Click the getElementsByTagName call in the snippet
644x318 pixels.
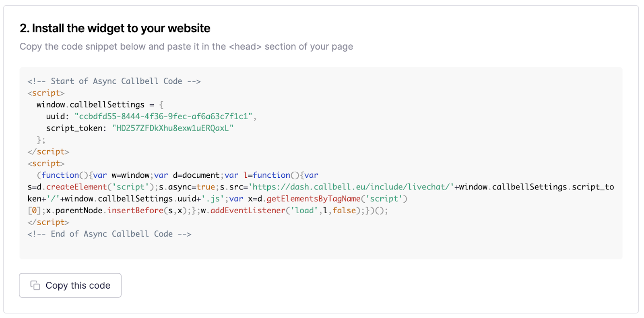[x=313, y=199]
